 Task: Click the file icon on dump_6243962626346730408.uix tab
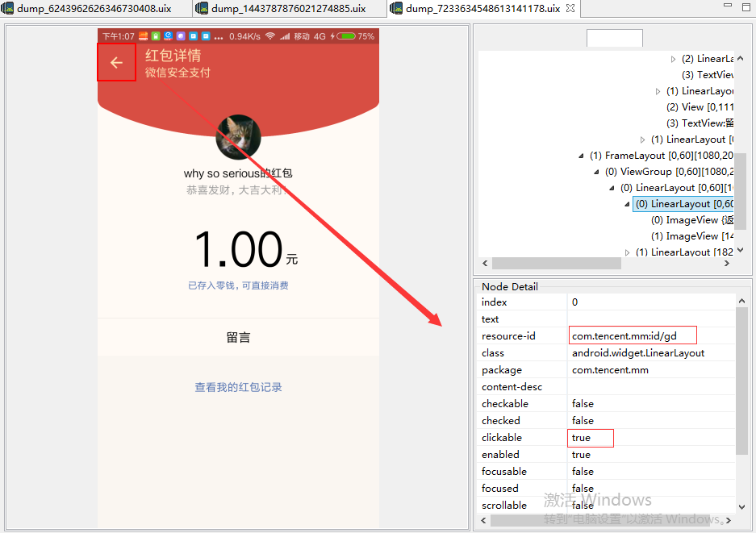click(x=8, y=8)
